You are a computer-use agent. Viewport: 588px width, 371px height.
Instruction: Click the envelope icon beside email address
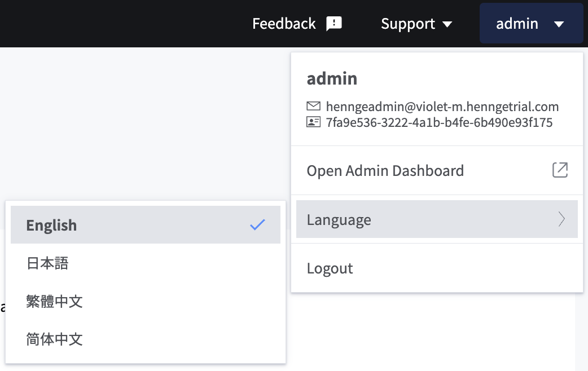coord(314,106)
